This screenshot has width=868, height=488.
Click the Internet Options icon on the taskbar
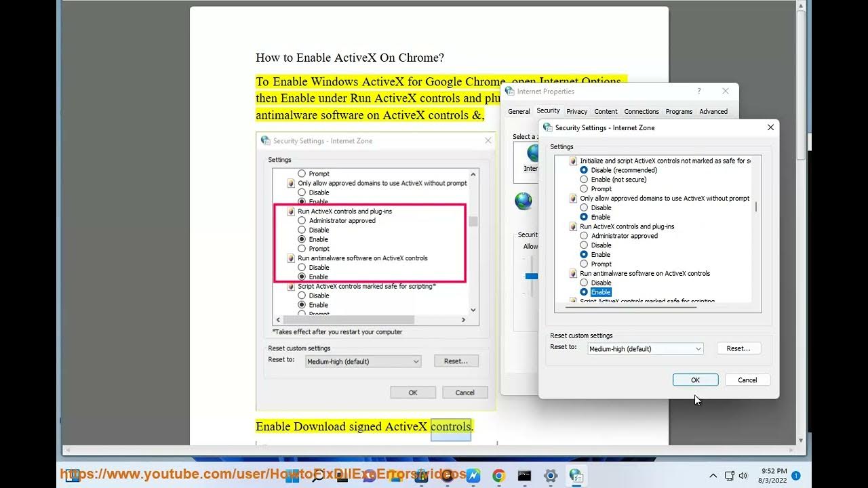click(576, 476)
